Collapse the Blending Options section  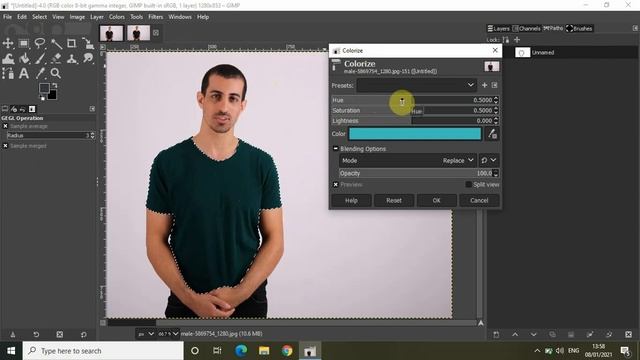pyautogui.click(x=336, y=149)
